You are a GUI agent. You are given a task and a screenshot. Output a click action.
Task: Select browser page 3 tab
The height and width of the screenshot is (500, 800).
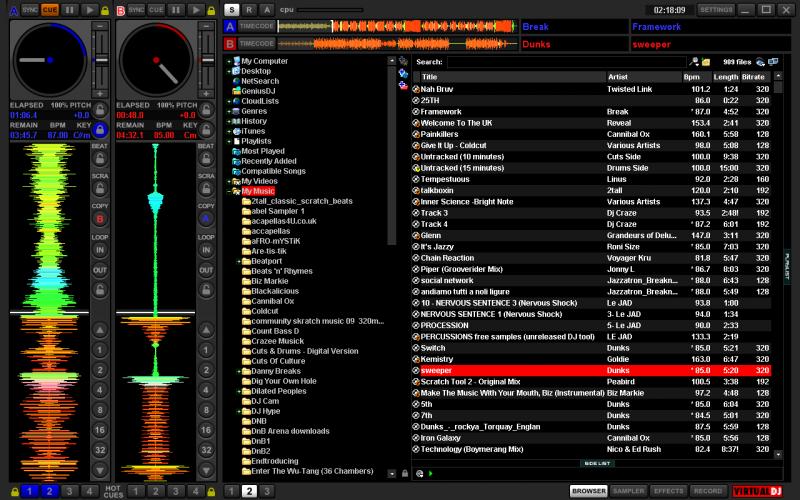point(267,491)
